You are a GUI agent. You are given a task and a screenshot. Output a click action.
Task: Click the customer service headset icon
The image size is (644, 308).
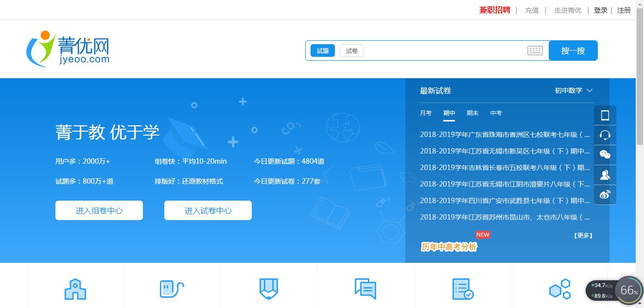605,135
